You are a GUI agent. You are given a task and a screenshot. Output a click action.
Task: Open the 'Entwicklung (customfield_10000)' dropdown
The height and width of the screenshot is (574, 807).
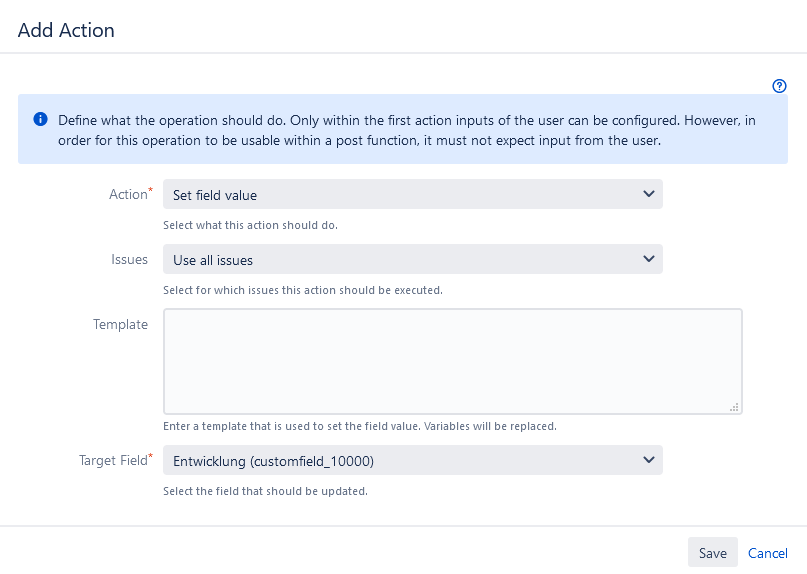[x=413, y=460]
